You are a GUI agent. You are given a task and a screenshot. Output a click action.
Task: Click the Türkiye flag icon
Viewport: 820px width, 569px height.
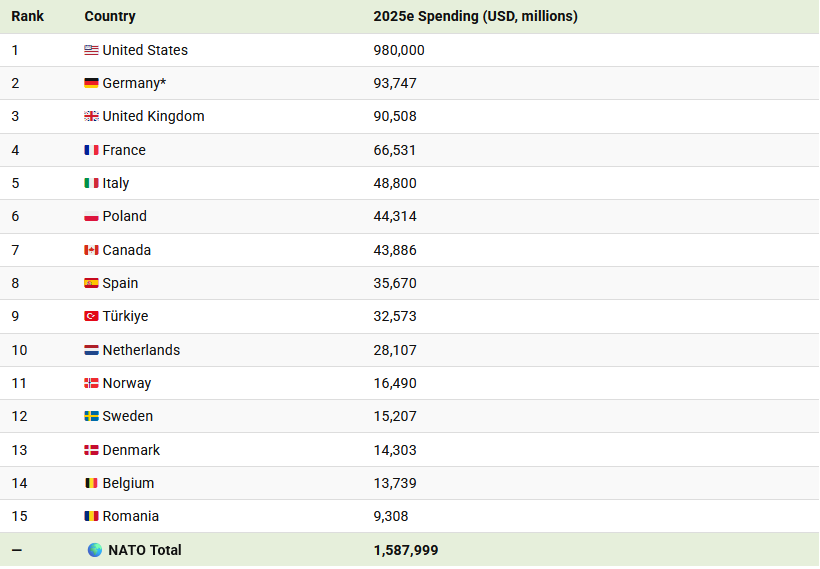[x=91, y=316]
